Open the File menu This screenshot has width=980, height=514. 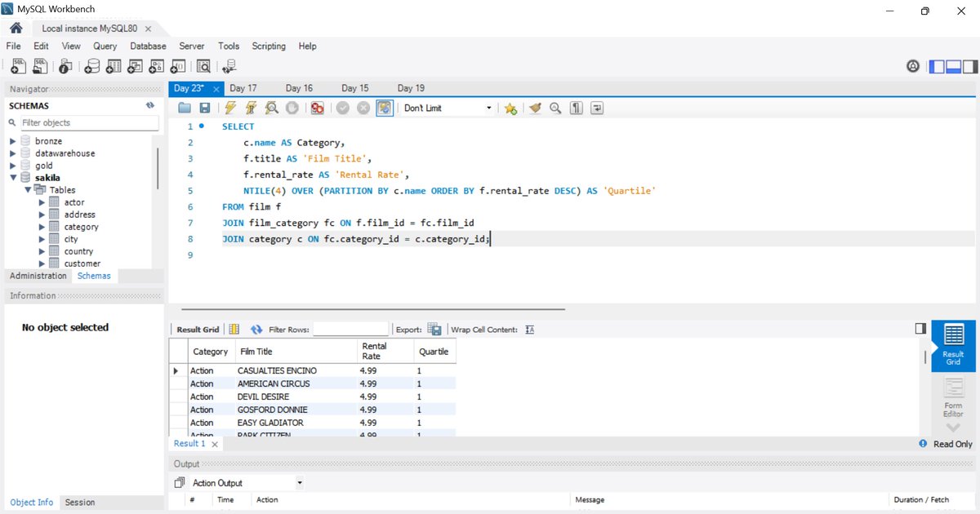point(13,47)
